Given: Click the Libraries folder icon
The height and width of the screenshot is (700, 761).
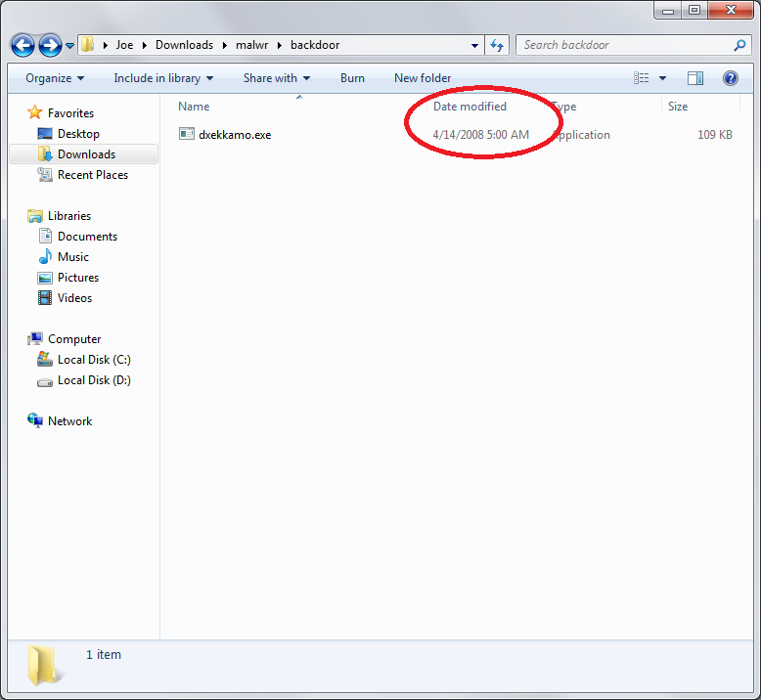Looking at the screenshot, I should pyautogui.click(x=35, y=216).
